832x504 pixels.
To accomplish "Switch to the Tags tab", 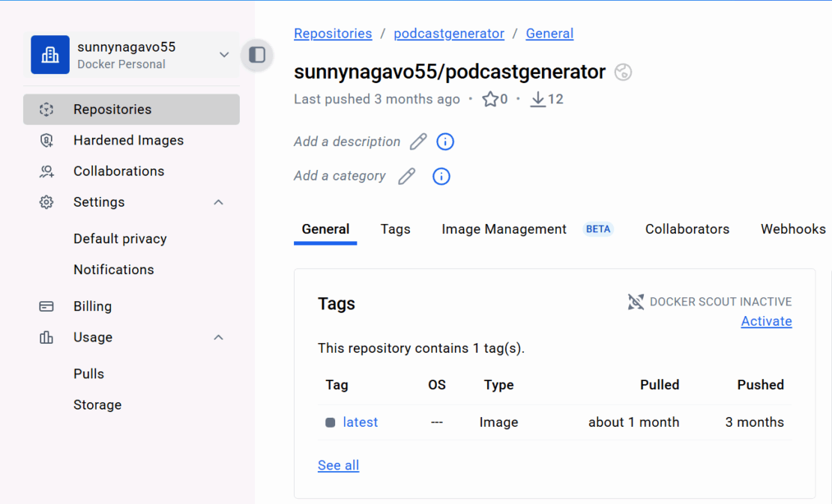I will [x=395, y=229].
